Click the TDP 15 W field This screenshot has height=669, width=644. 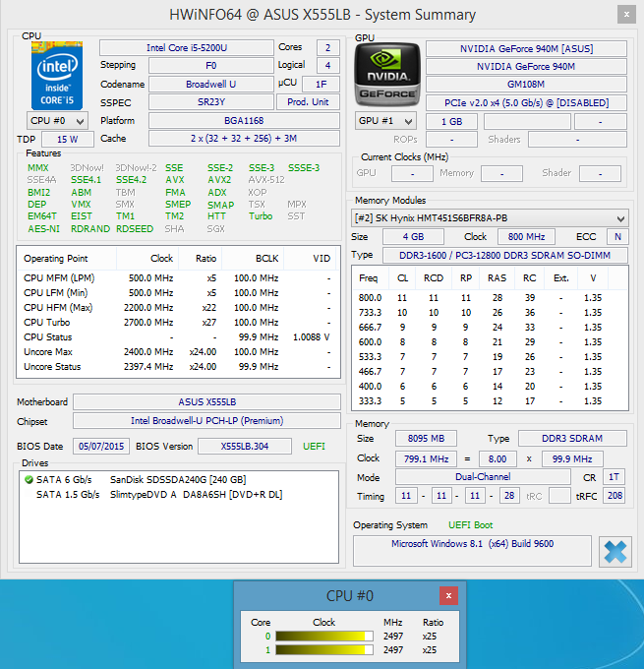click(x=68, y=139)
